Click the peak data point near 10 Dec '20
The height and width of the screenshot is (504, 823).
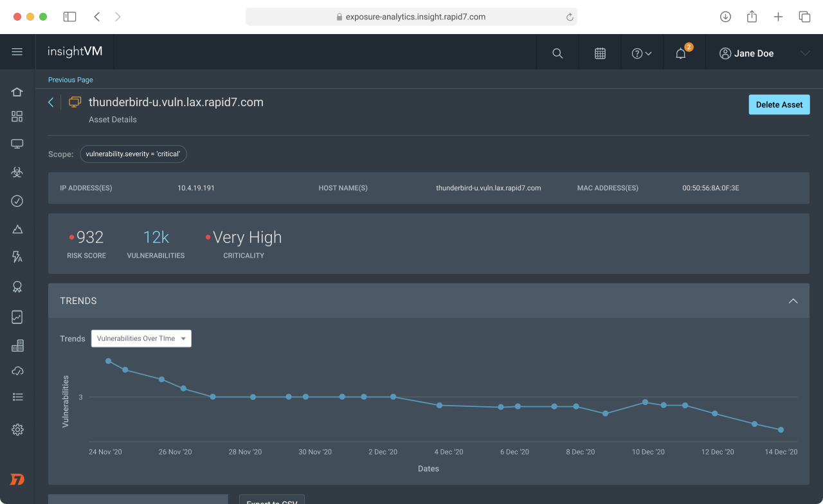pyautogui.click(x=645, y=402)
